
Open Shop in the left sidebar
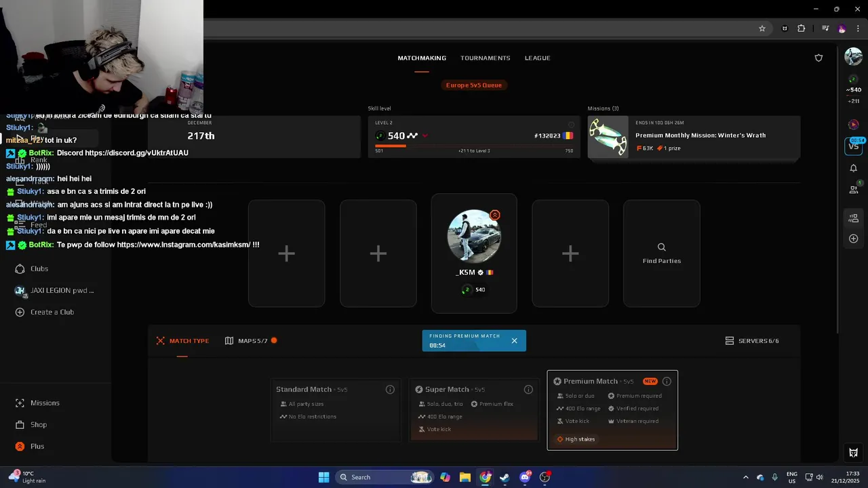tap(31, 425)
